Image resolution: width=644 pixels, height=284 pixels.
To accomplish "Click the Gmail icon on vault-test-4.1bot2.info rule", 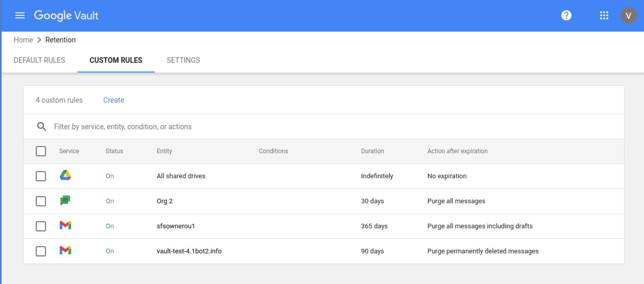I will (65, 251).
